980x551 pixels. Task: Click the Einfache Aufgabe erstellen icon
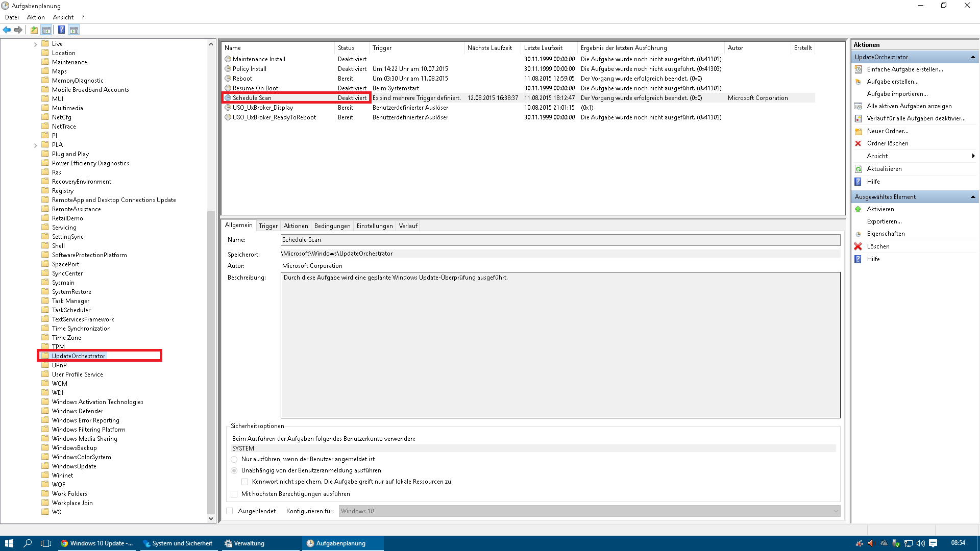[x=858, y=69]
